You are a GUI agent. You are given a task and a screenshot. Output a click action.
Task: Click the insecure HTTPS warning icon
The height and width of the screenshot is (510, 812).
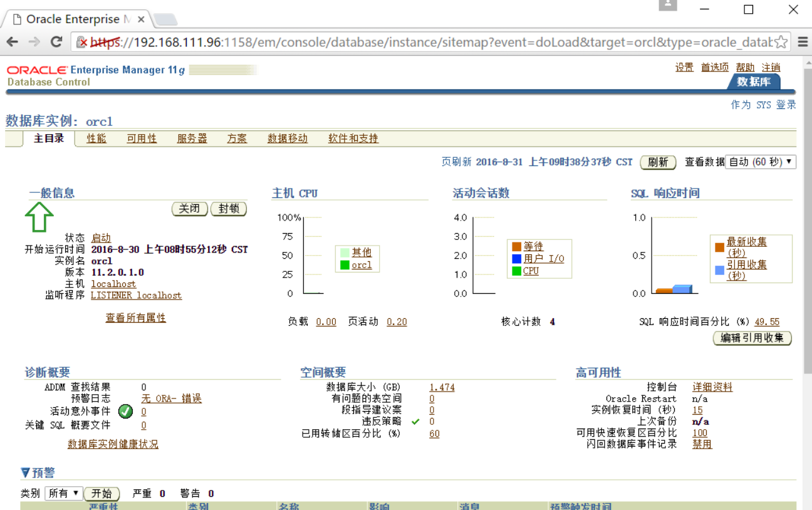82,42
